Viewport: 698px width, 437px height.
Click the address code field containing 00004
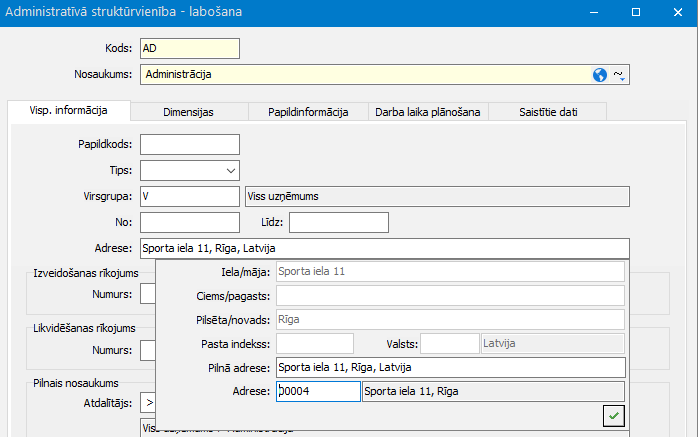(318, 392)
